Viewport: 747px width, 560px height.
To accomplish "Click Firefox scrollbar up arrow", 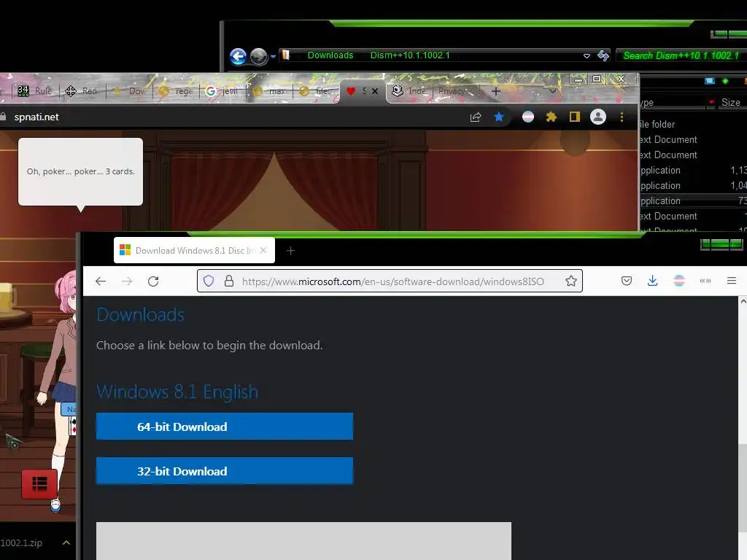I will [743, 301].
